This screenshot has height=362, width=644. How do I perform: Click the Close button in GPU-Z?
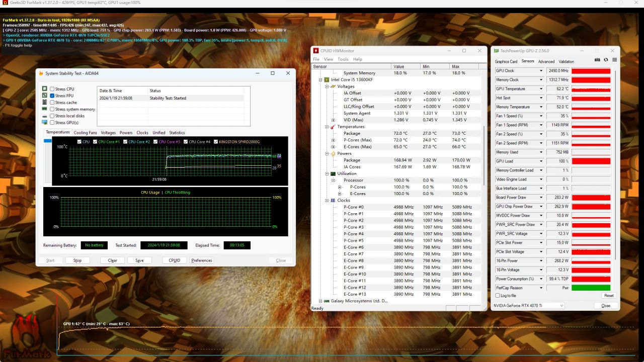tap(606, 306)
